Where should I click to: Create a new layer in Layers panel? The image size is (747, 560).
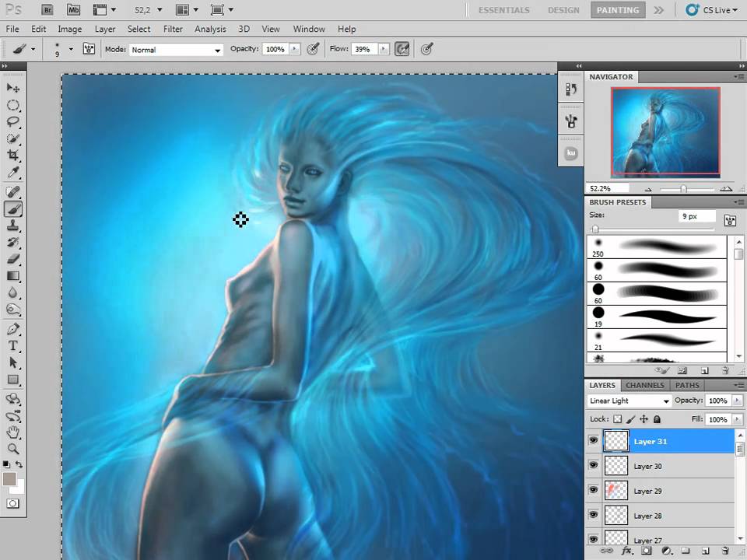(x=706, y=551)
